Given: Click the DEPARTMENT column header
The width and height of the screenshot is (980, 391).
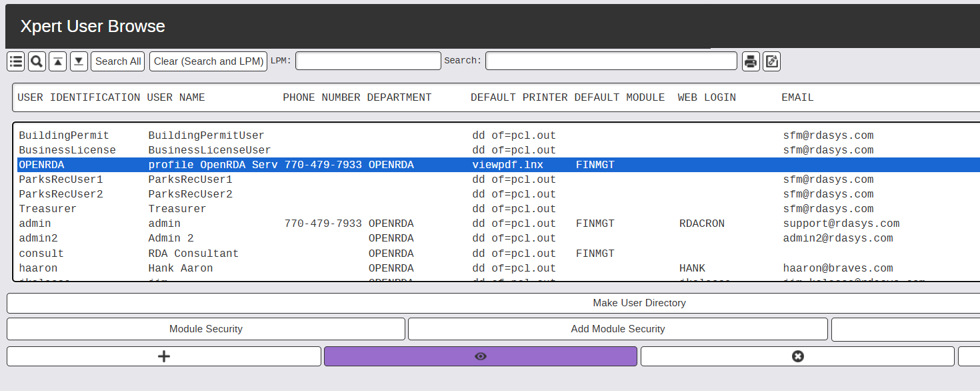Looking at the screenshot, I should pos(399,97).
